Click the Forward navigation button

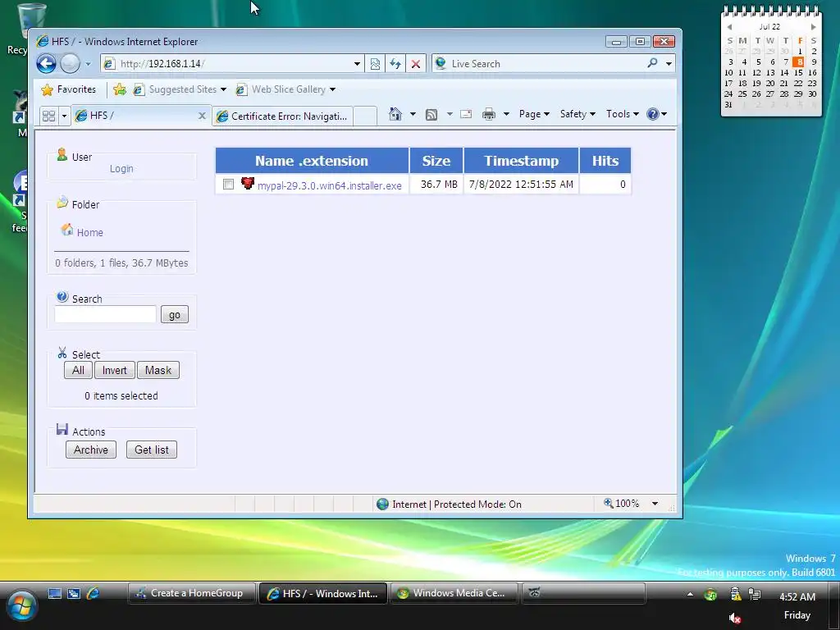coord(71,64)
